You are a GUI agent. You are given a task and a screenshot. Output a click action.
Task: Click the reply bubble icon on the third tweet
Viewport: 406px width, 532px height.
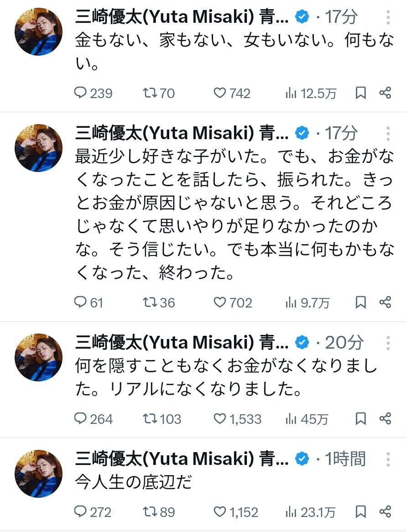(81, 419)
